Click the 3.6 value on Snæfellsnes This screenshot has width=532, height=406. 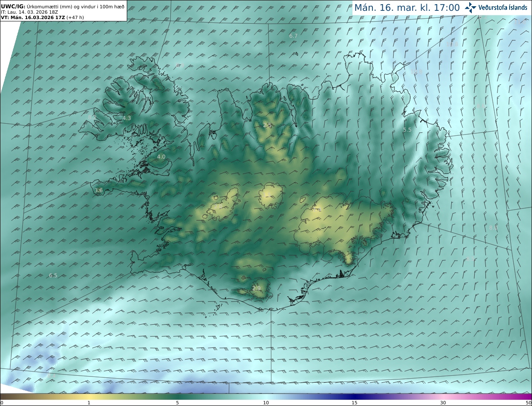pos(99,191)
